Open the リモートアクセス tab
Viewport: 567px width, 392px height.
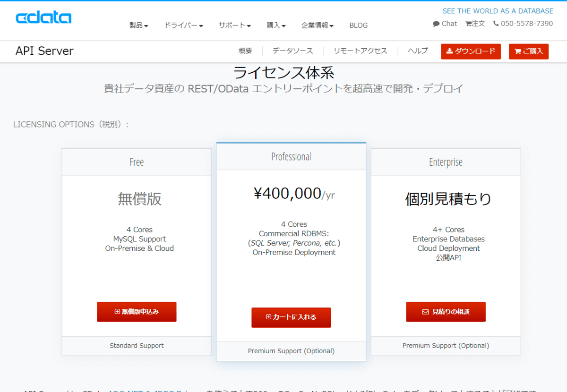coord(360,51)
